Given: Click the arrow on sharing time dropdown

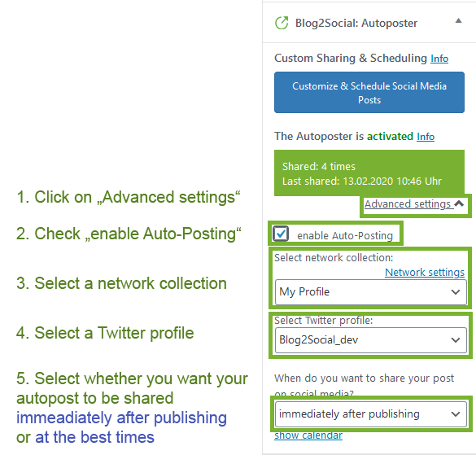Looking at the screenshot, I should click(x=456, y=414).
